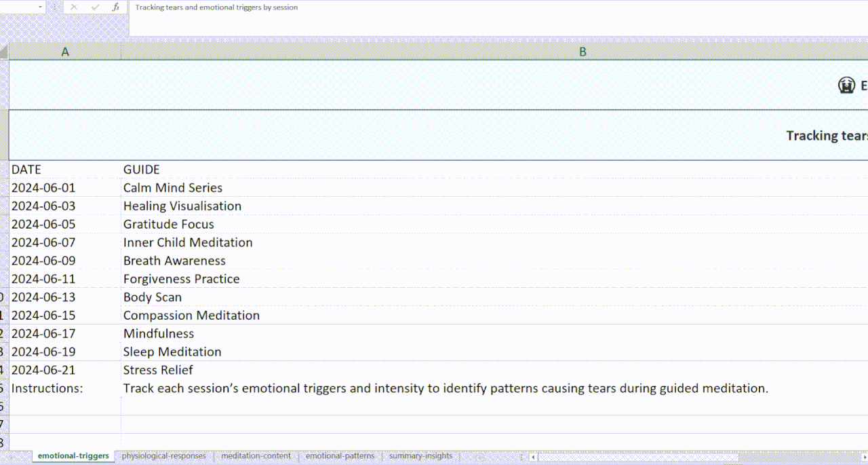The height and width of the screenshot is (465, 868).
Task: Select the Stress Relief cell
Action: (494, 370)
